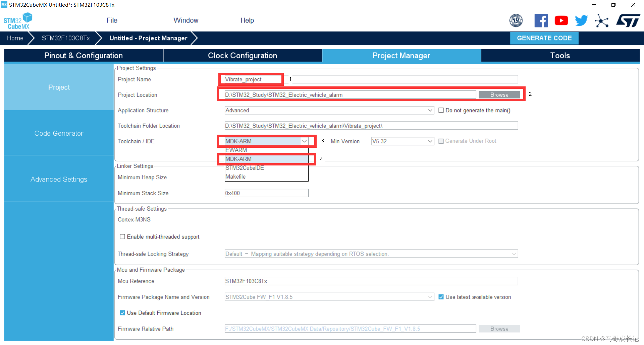The height and width of the screenshot is (345, 644).
Task: Toggle 'Do not generate the main()' checkbox
Action: tap(441, 110)
